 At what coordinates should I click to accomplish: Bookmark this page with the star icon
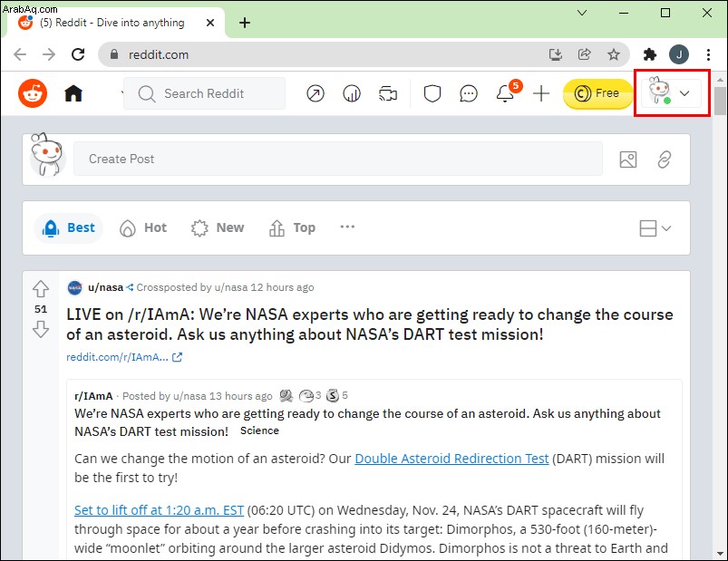point(614,54)
